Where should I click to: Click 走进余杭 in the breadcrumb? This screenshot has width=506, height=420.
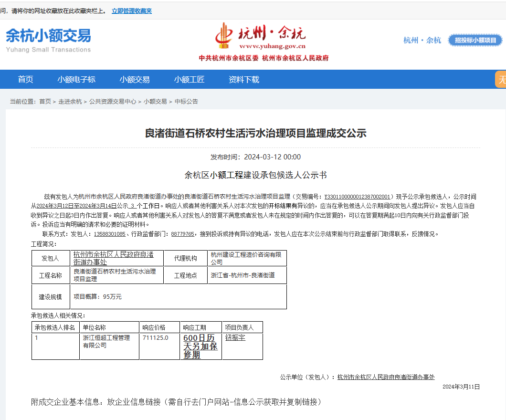click(70, 102)
